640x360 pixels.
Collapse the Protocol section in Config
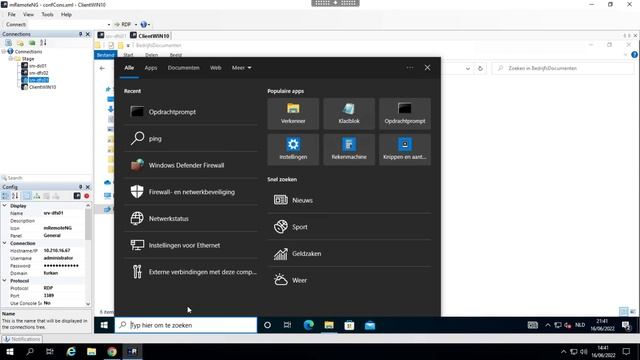[x=4, y=280]
